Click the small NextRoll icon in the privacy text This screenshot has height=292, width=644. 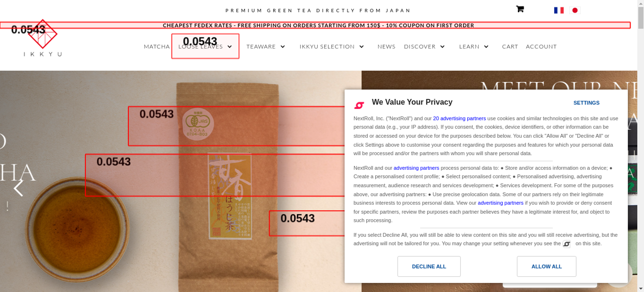coord(566,244)
